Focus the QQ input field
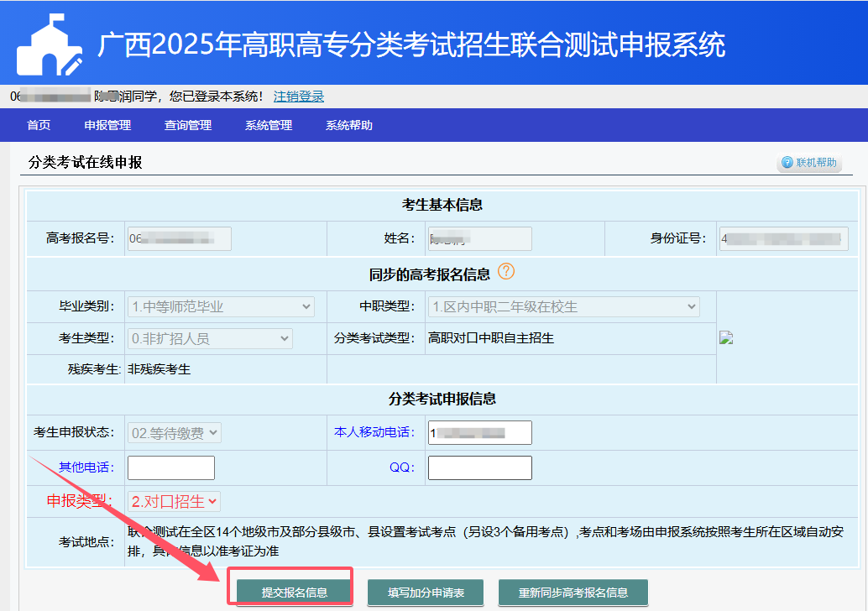This screenshot has width=868, height=611. tap(479, 467)
